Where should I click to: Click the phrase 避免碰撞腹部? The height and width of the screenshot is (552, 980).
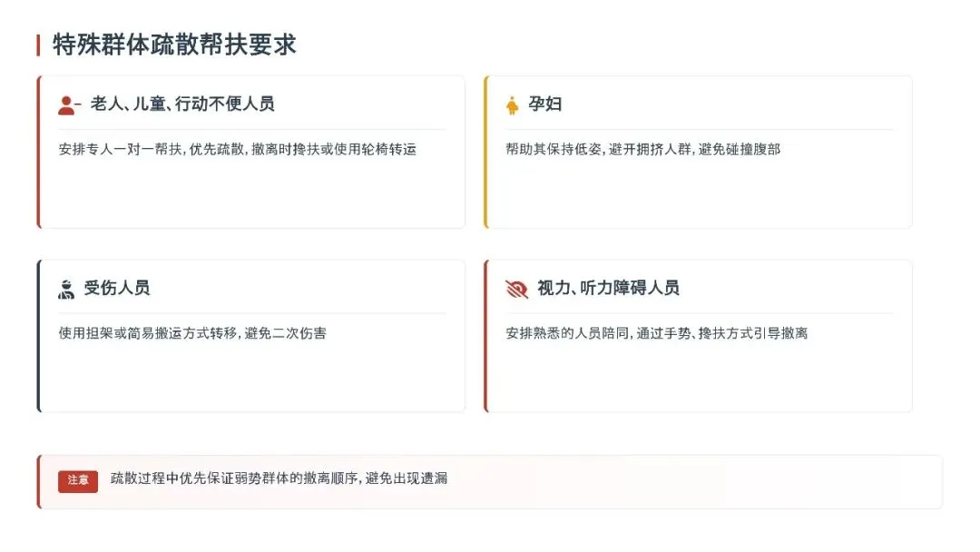click(x=740, y=150)
